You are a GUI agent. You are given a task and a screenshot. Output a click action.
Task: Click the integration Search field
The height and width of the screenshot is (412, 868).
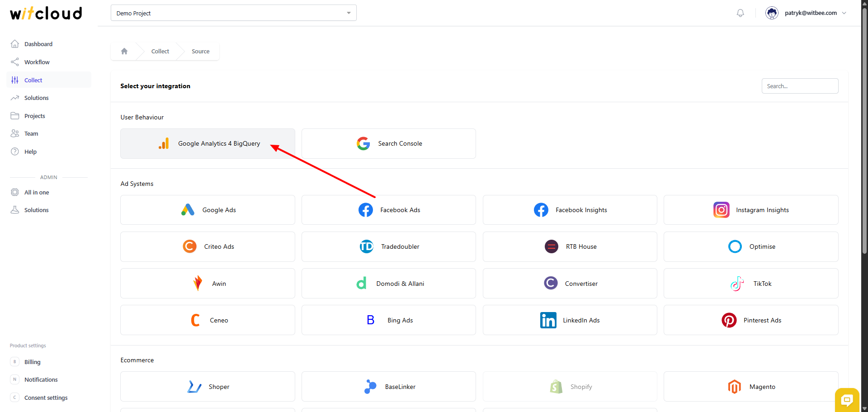click(799, 86)
